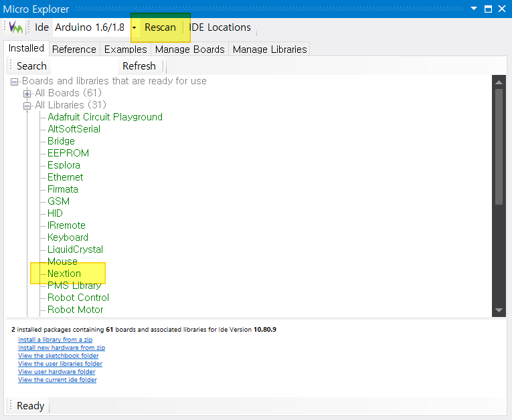Click the Ide label in toolbar
512x420 pixels.
[41, 27]
